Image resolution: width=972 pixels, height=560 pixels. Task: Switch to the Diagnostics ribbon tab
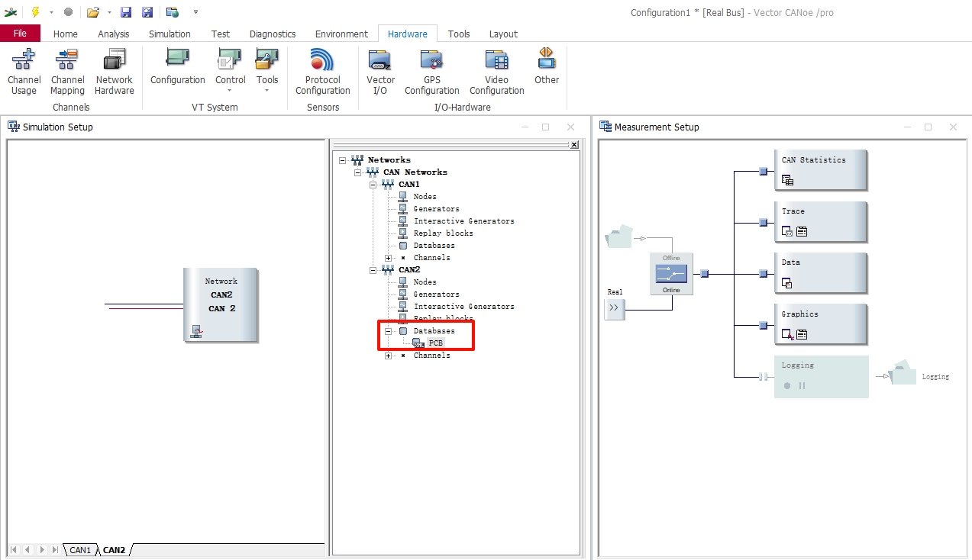pyautogui.click(x=273, y=34)
